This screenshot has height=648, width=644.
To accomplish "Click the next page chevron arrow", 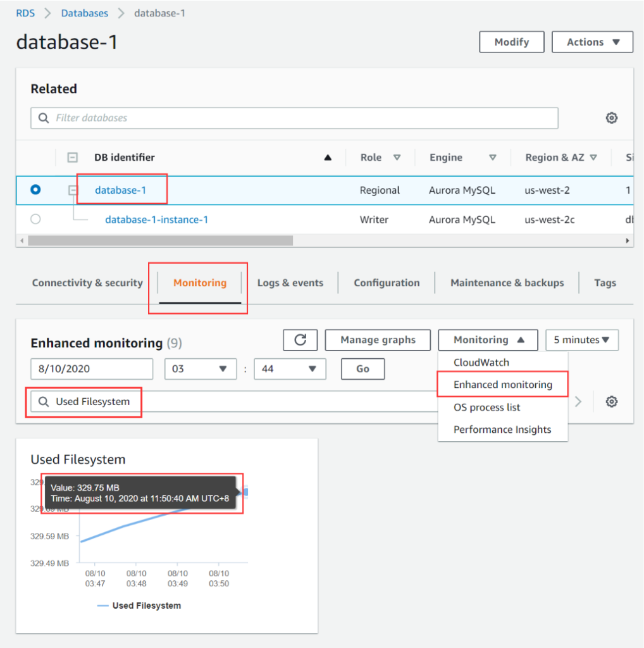I will pos(578,402).
